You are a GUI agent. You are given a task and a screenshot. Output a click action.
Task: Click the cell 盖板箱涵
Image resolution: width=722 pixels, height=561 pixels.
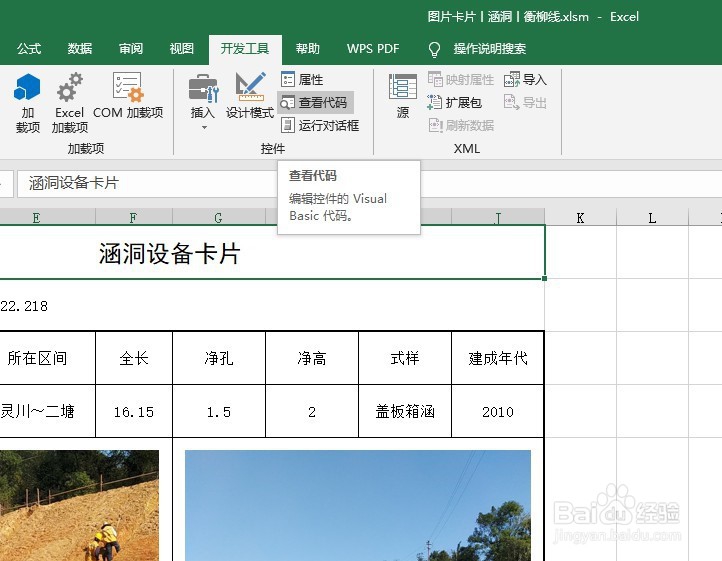[x=405, y=411]
